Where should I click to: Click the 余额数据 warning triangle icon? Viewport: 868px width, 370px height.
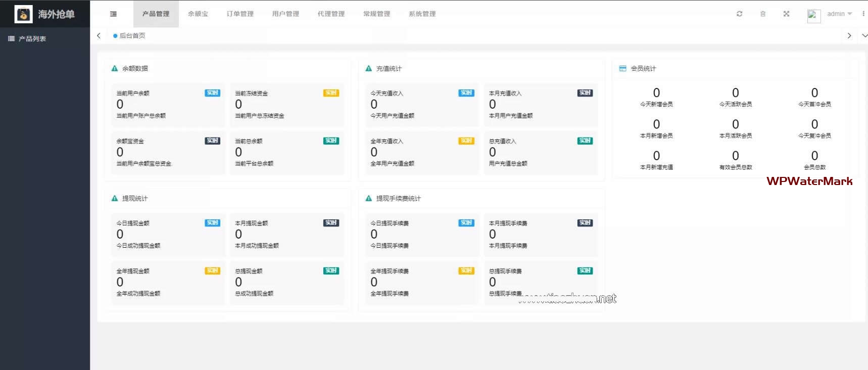[x=115, y=69]
